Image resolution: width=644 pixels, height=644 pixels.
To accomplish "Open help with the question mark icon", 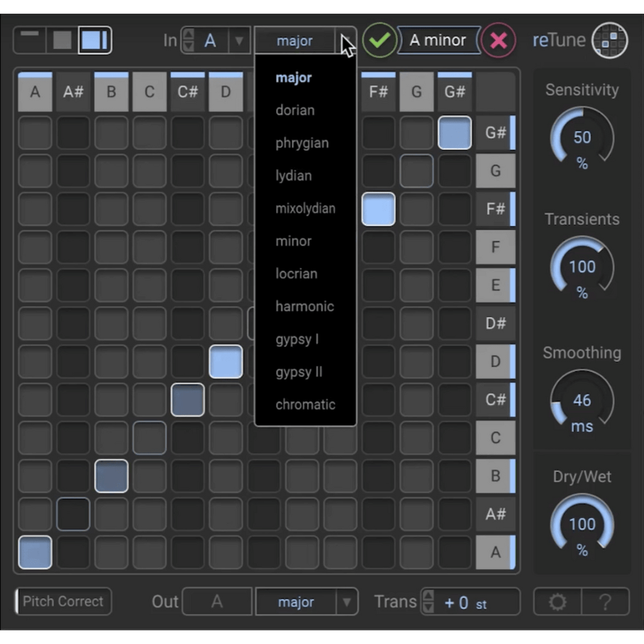I will (606, 602).
